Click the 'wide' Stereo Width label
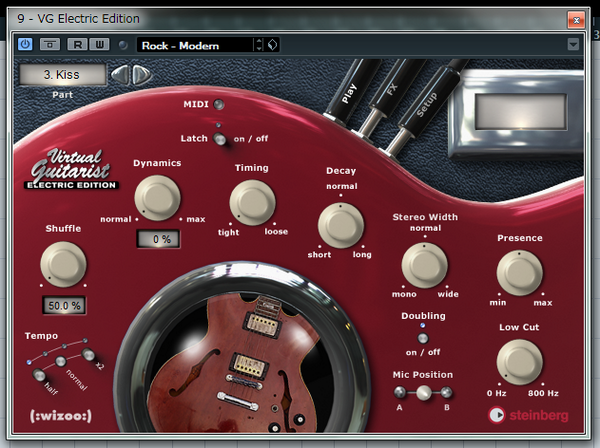Viewport: 600px width, 448px height. (x=448, y=294)
